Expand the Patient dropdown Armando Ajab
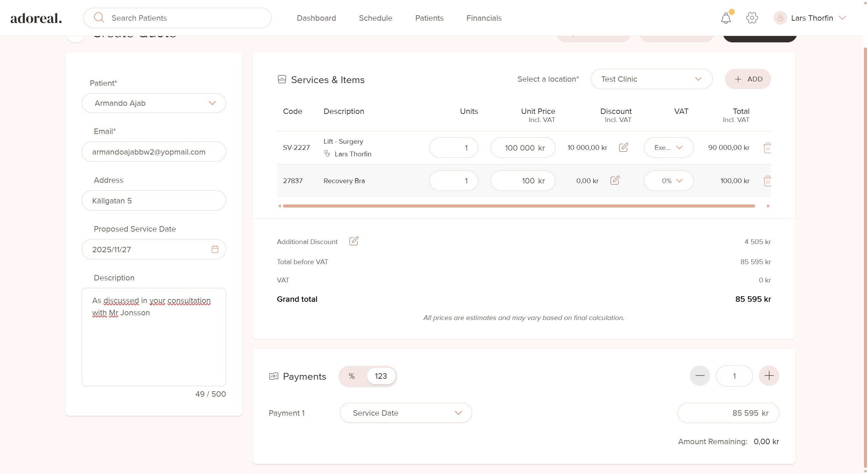This screenshot has height=474, width=868. point(154,103)
